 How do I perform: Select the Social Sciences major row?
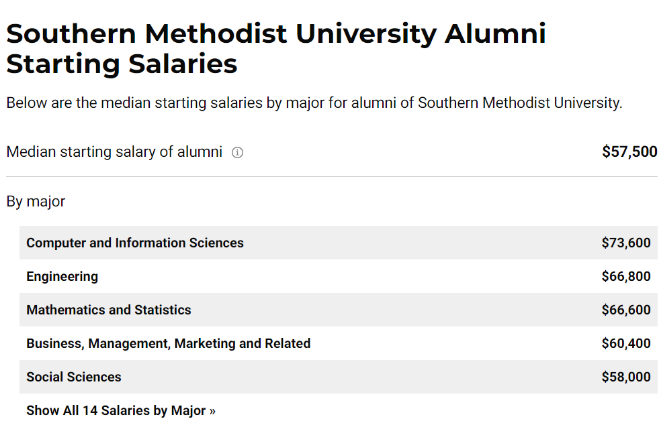pyautogui.click(x=338, y=377)
